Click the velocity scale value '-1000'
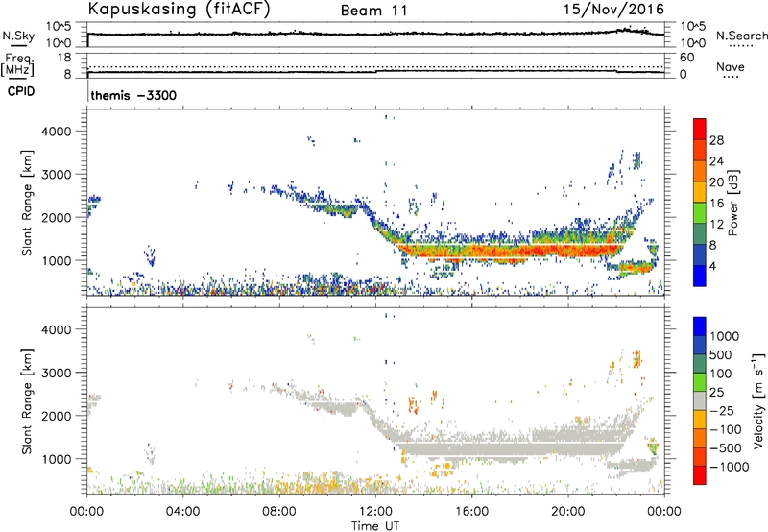This screenshot has height=532, width=768. point(729,467)
